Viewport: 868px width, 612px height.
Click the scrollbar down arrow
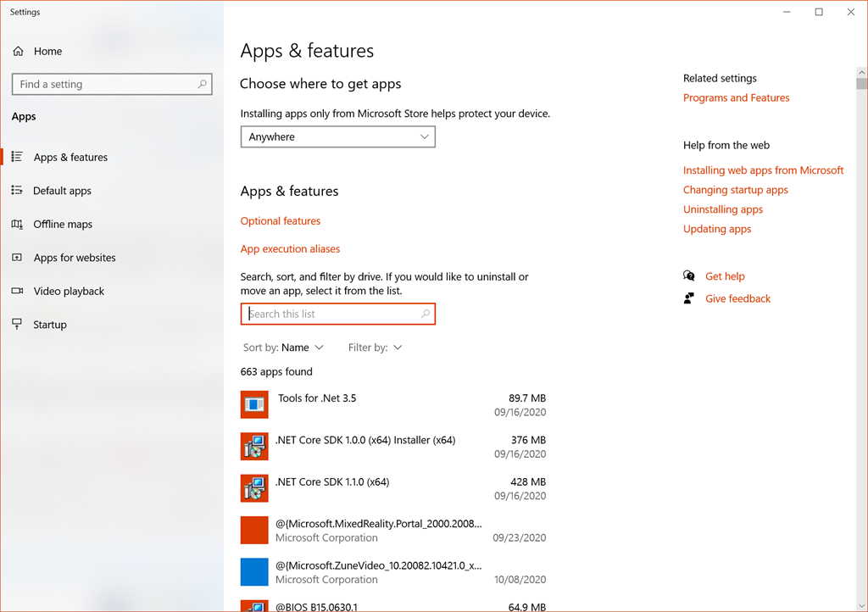coord(861,606)
